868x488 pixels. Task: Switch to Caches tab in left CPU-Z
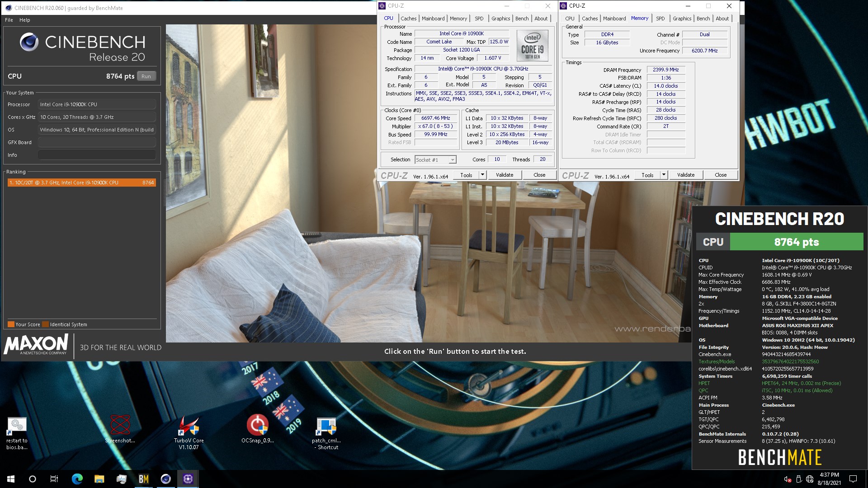(408, 19)
